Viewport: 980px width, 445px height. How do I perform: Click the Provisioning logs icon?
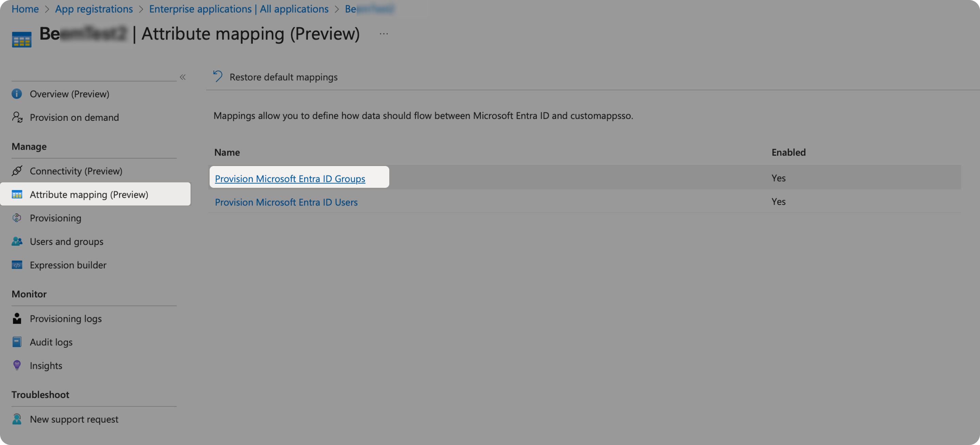(x=17, y=318)
